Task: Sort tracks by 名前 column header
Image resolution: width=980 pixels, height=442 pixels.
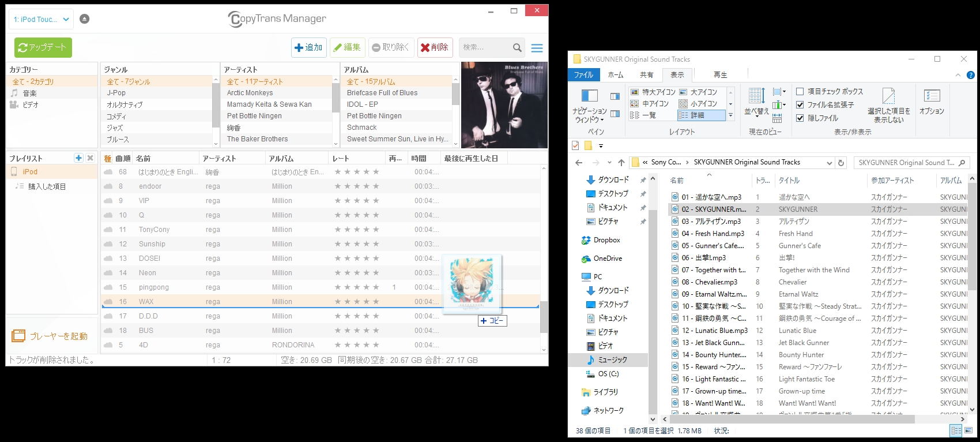Action: (x=166, y=158)
